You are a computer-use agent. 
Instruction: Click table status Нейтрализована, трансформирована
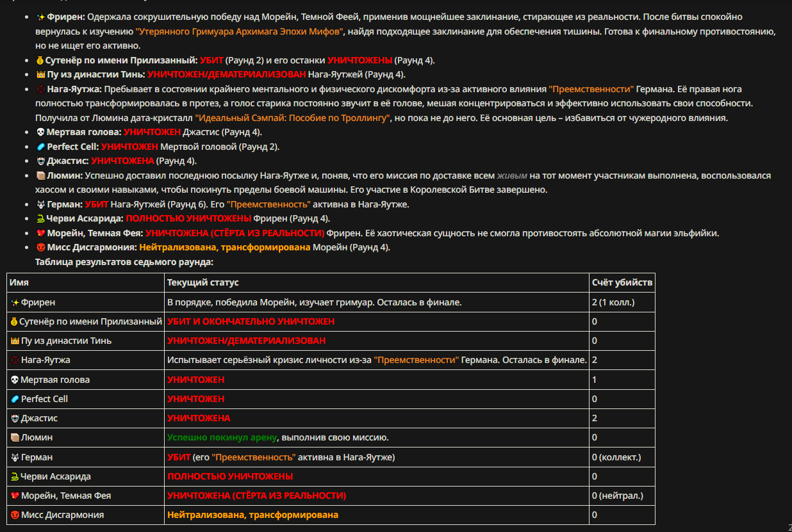pyautogui.click(x=252, y=515)
